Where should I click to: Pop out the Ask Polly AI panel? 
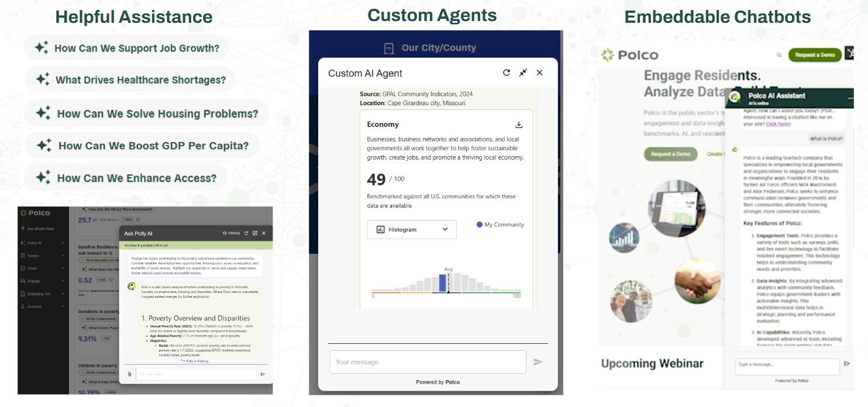255,233
